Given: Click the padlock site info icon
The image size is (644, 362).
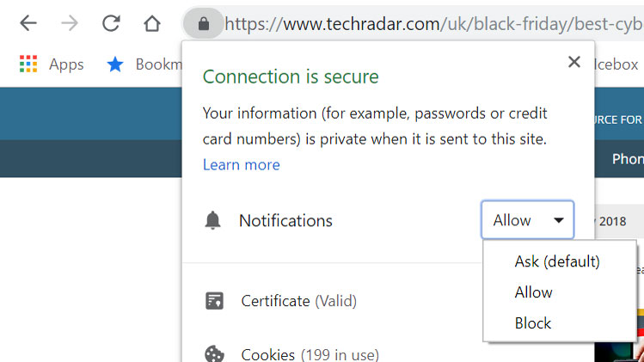Looking at the screenshot, I should click(204, 23).
